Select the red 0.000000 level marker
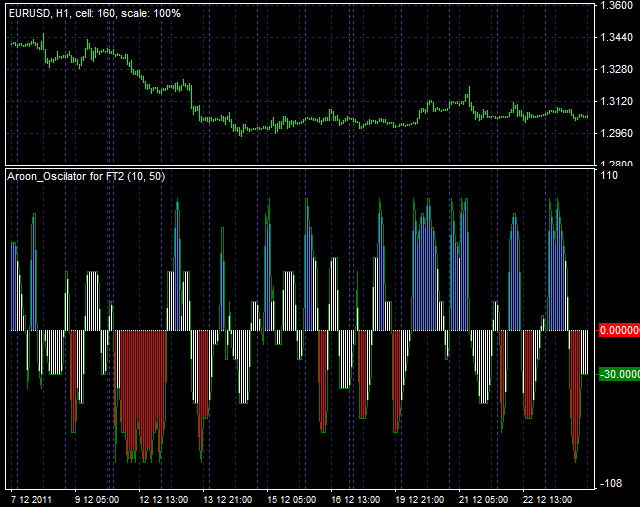 619,330
